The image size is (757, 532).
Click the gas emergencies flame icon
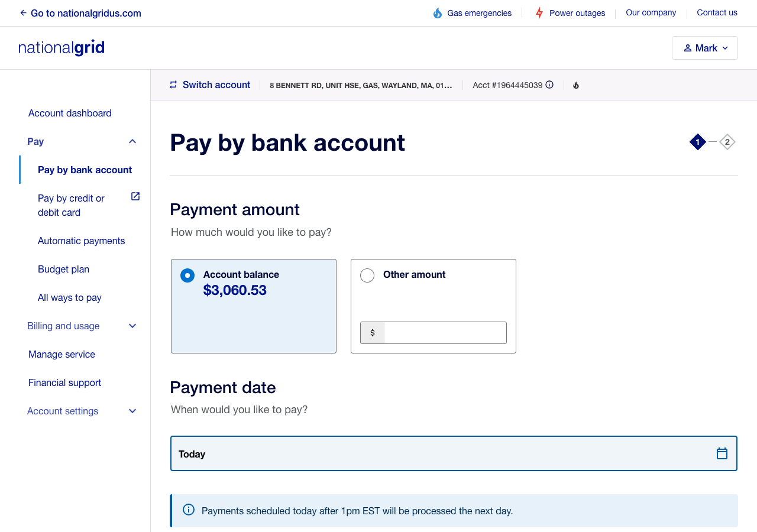[438, 13]
